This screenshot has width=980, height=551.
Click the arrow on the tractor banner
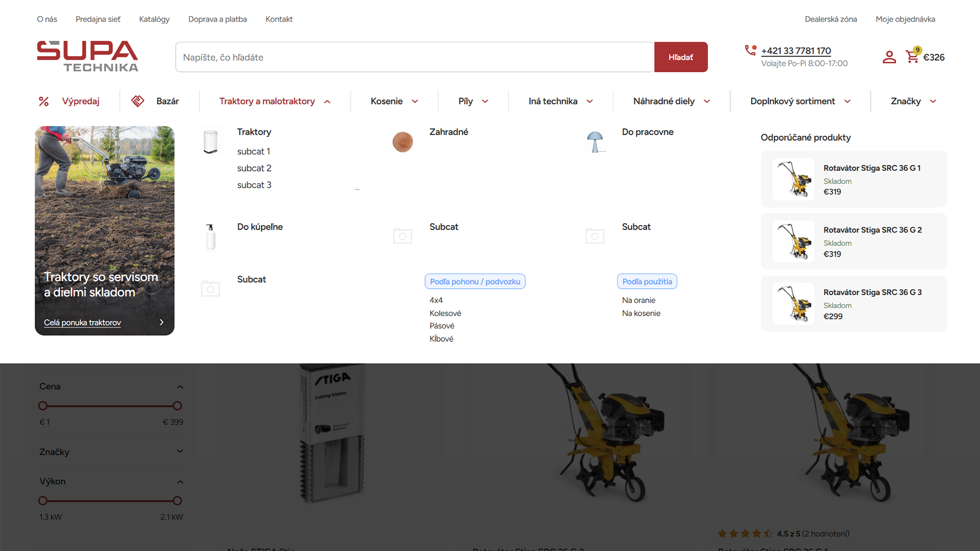(162, 322)
